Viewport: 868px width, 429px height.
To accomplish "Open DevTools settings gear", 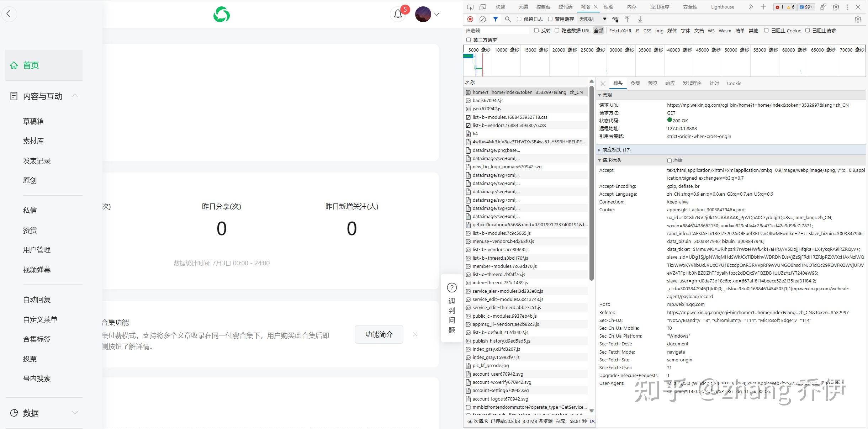I will pos(836,7).
